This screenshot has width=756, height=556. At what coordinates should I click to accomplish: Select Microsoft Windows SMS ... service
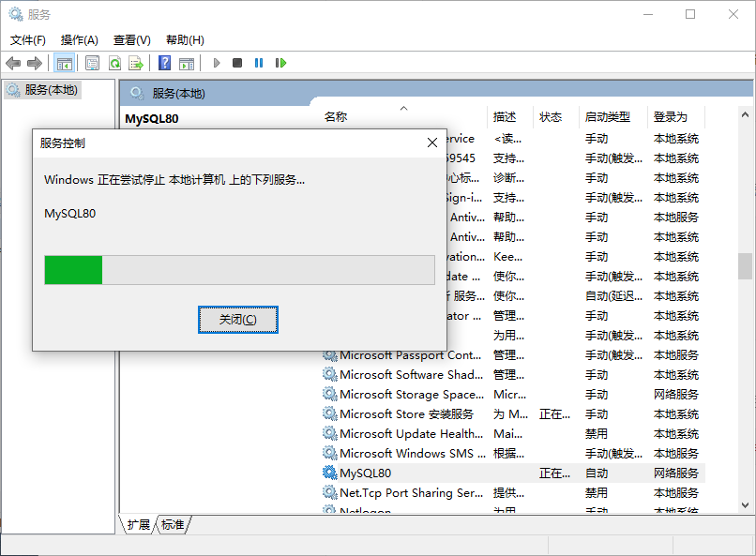point(413,454)
